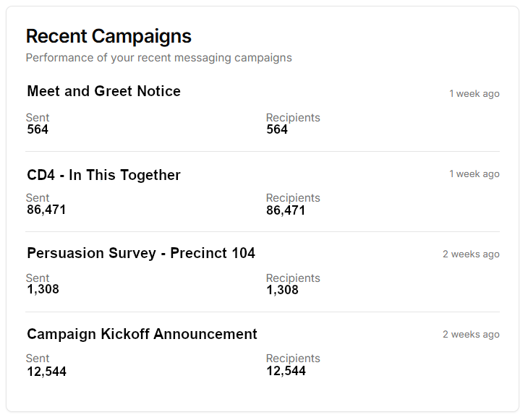View the Campaign Kickoff Announcement campaign

[142, 335]
